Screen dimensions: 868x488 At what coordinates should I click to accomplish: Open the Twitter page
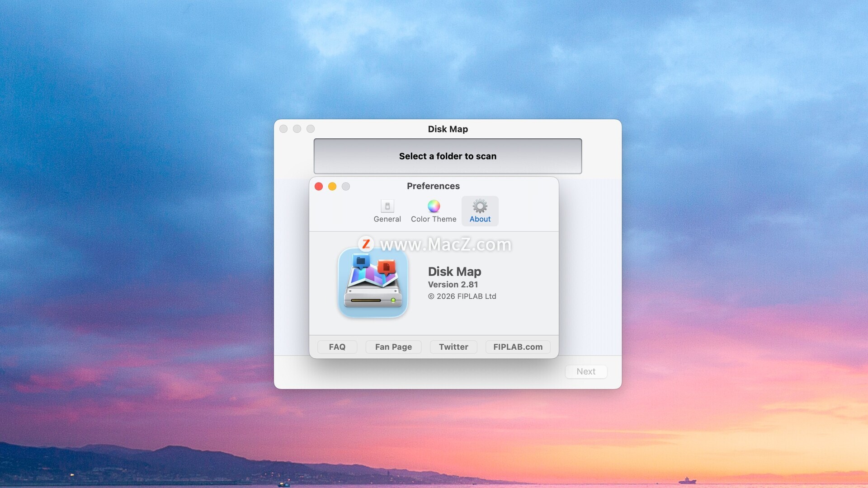click(453, 347)
